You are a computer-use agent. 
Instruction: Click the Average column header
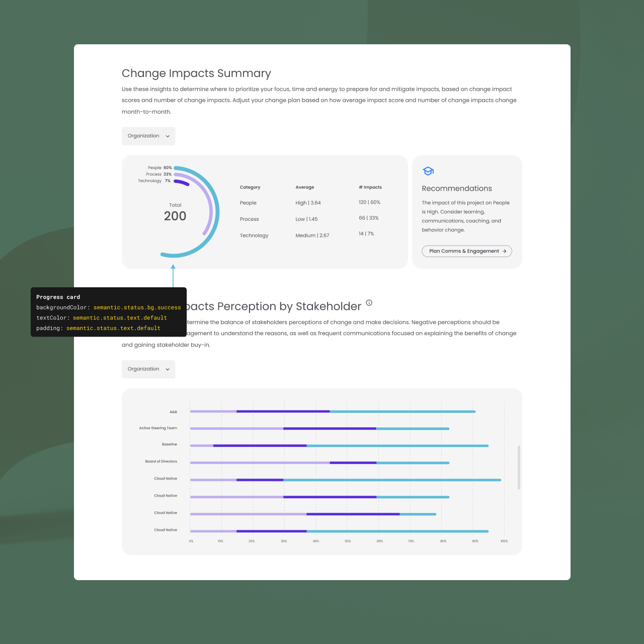tap(304, 187)
